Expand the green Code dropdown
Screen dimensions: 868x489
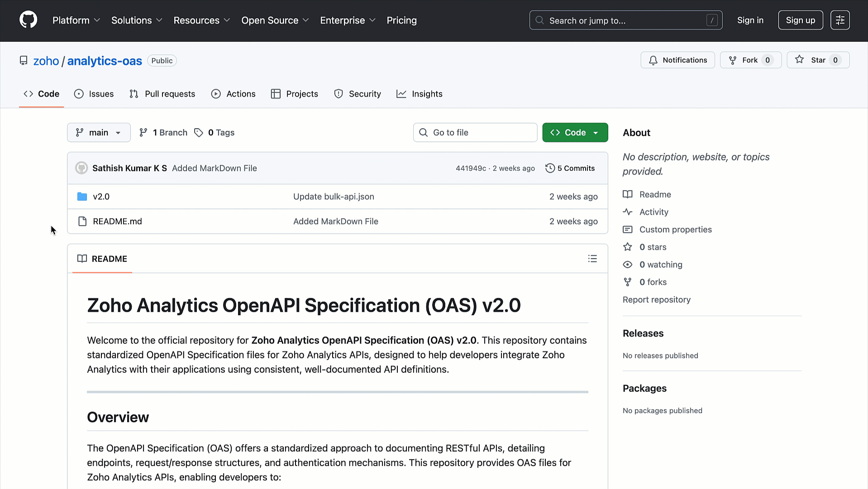pos(575,132)
